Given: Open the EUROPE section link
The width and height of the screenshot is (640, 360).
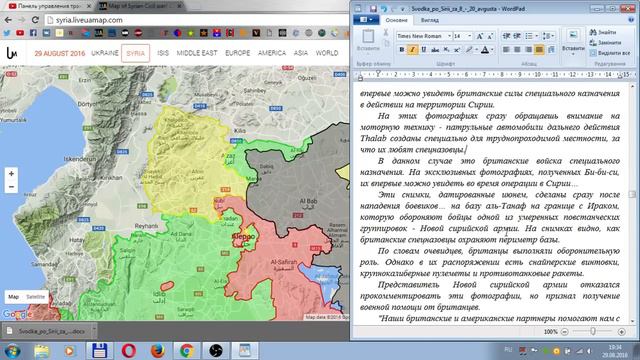Looking at the screenshot, I should tap(238, 53).
